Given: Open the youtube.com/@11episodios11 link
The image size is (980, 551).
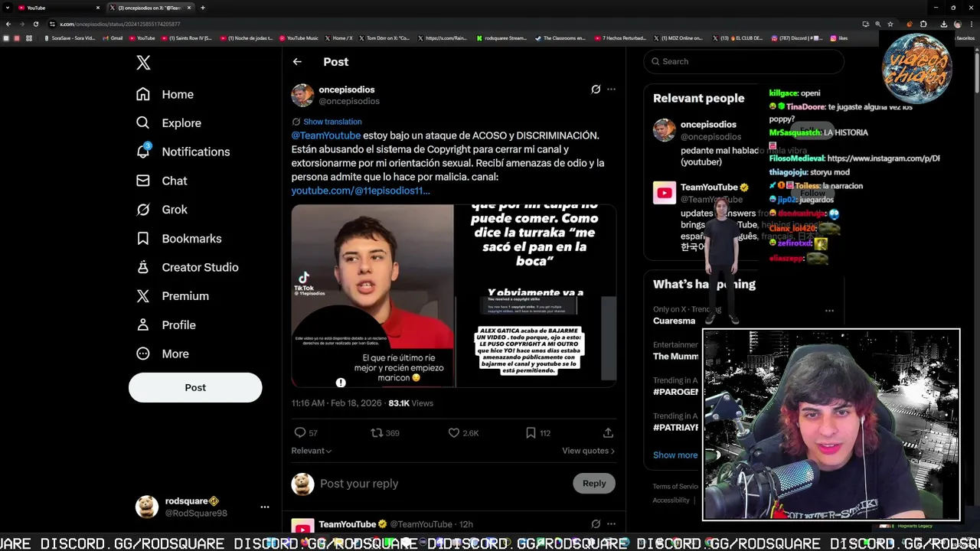Looking at the screenshot, I should click(361, 191).
